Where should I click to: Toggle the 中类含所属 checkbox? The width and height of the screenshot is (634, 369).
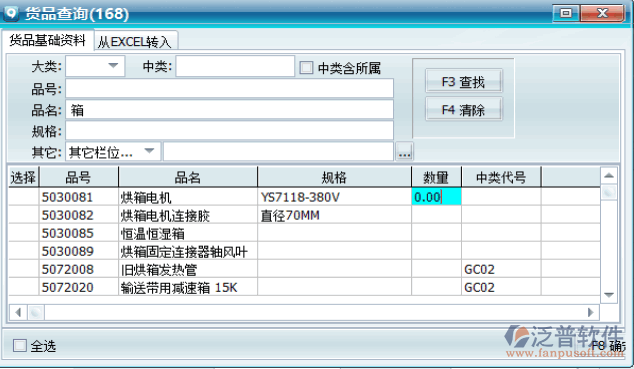[306, 67]
